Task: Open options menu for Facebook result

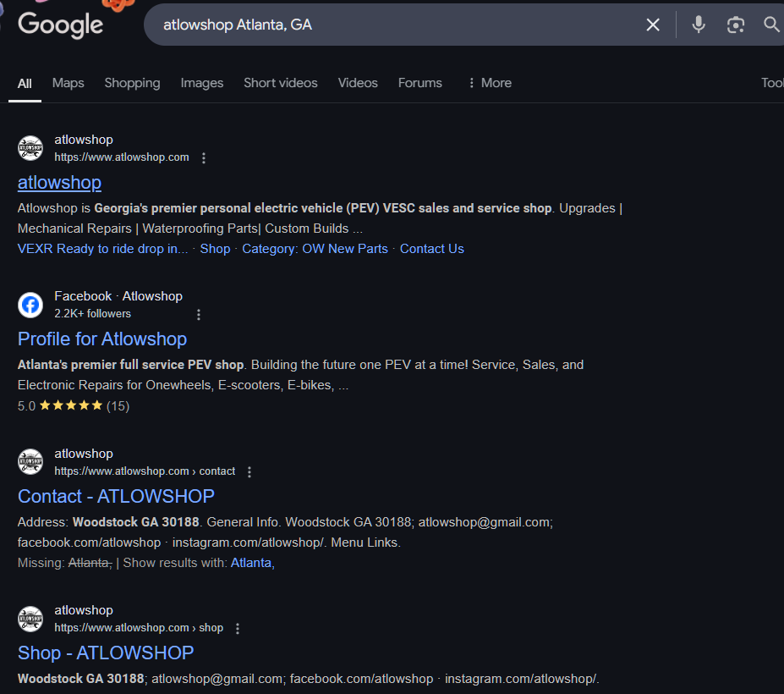Action: 199,315
